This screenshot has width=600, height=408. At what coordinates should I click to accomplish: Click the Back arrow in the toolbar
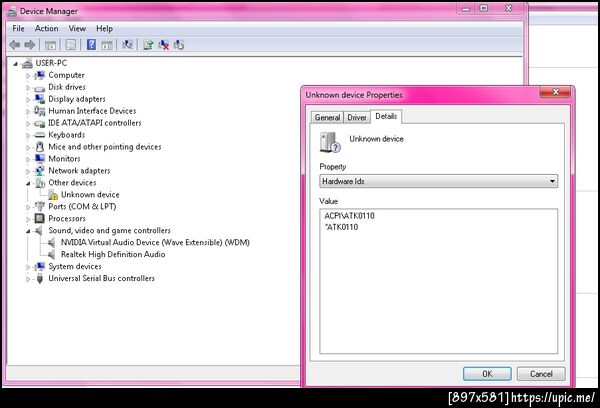coord(15,45)
